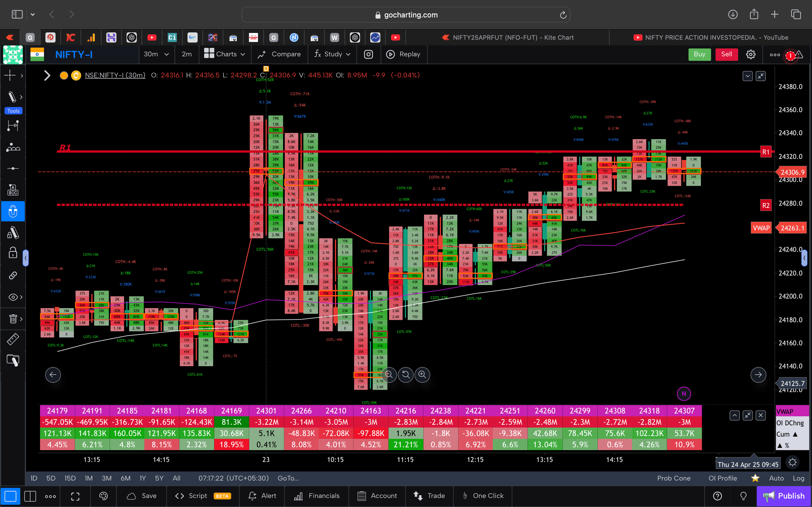Open the text annotation tool
This screenshot has width=812, height=507.
(x=13, y=189)
